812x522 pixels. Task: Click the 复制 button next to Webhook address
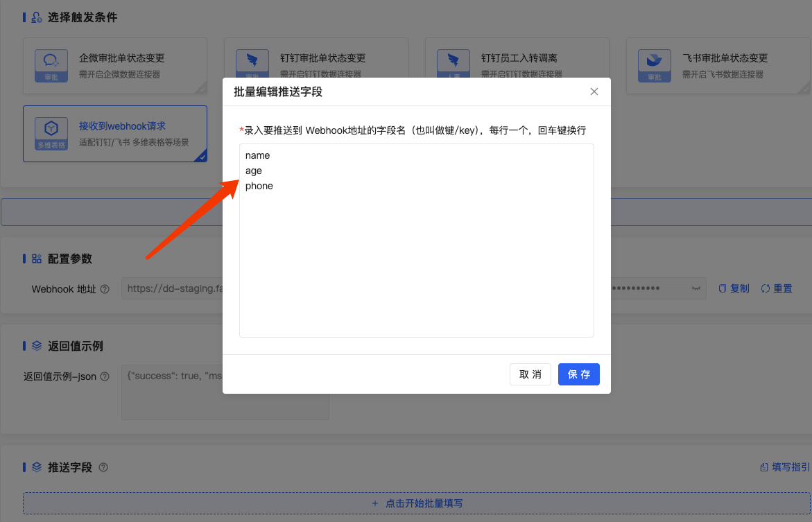tap(734, 288)
